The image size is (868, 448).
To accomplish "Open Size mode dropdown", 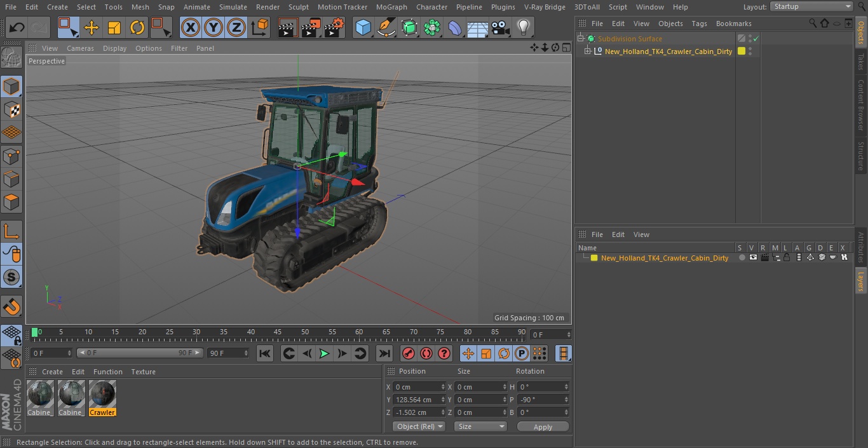I will tap(480, 426).
